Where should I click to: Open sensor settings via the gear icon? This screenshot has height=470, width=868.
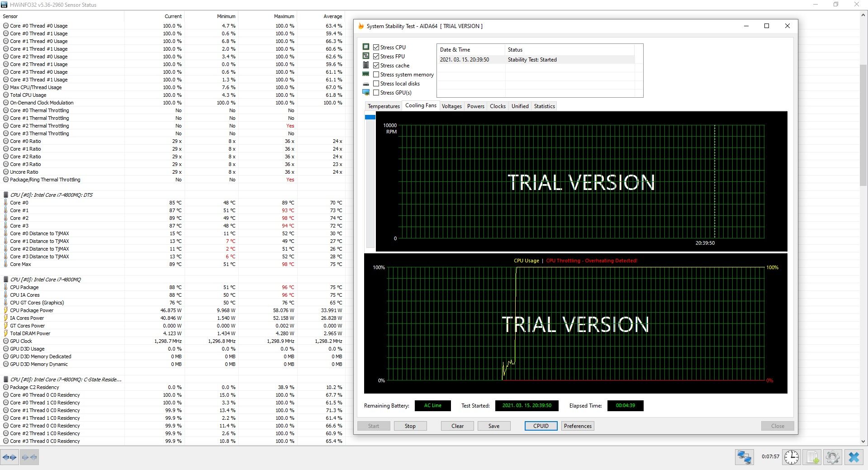(x=833, y=457)
